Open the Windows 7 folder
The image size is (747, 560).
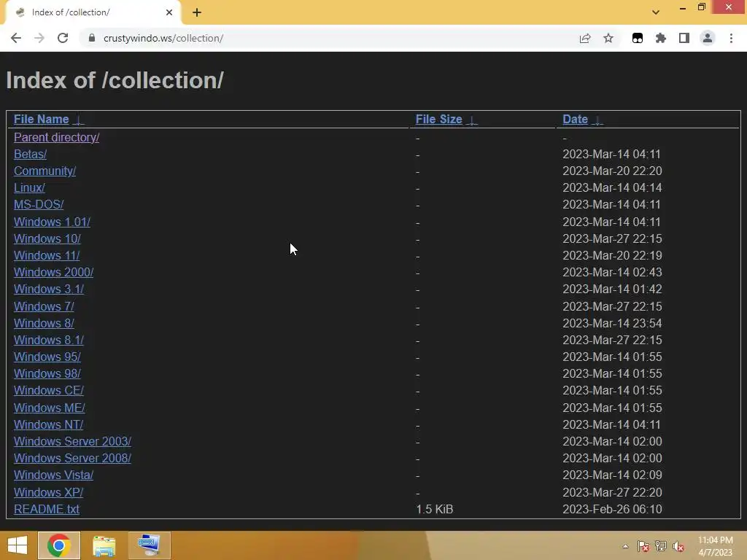click(x=44, y=306)
